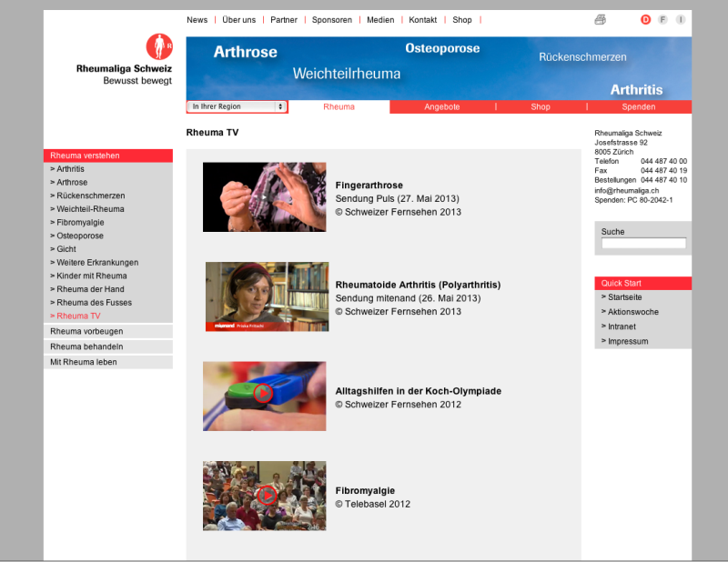Open the 'In Ihrer Region' dropdown
728x562 pixels.
pyautogui.click(x=237, y=106)
